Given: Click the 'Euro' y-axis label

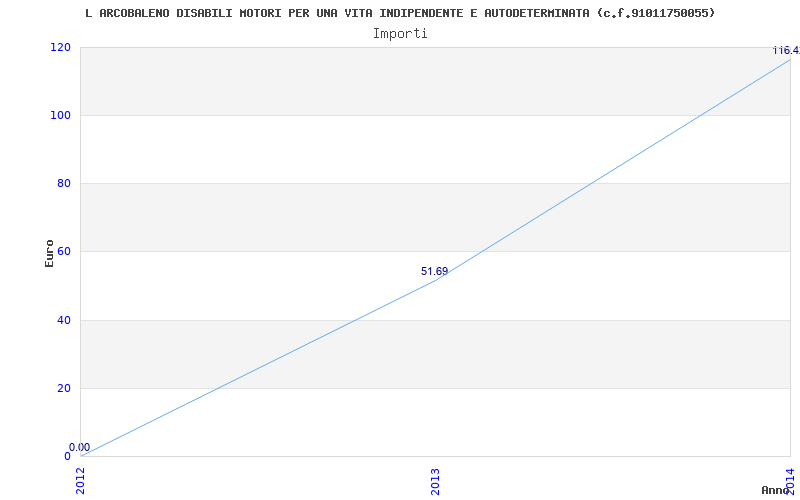Looking at the screenshot, I should [x=49, y=253].
